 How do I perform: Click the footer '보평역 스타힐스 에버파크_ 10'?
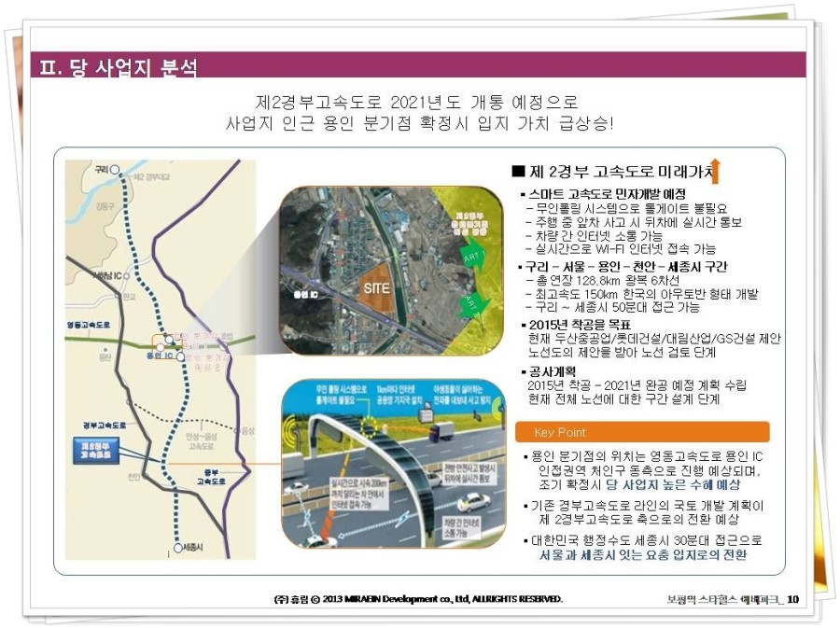pyautogui.click(x=732, y=600)
